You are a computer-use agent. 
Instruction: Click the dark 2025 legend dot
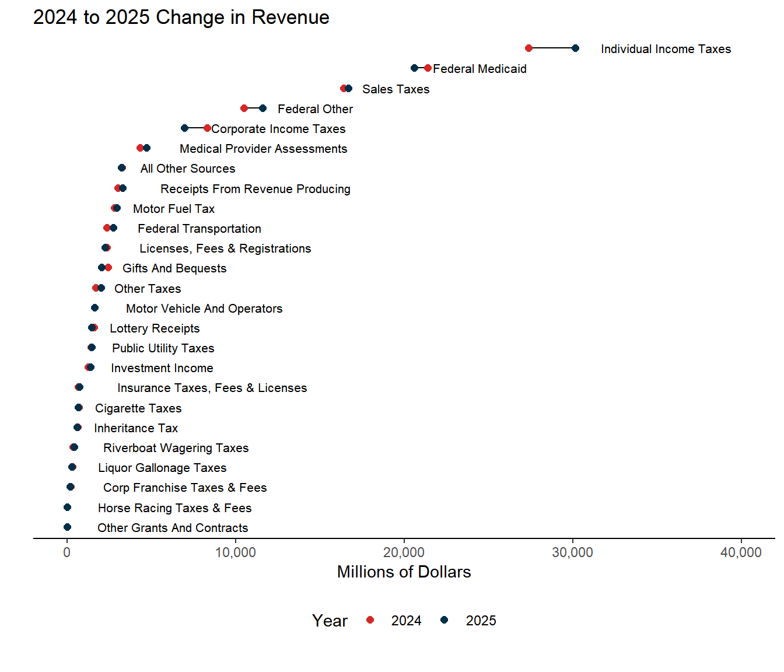[x=444, y=619]
